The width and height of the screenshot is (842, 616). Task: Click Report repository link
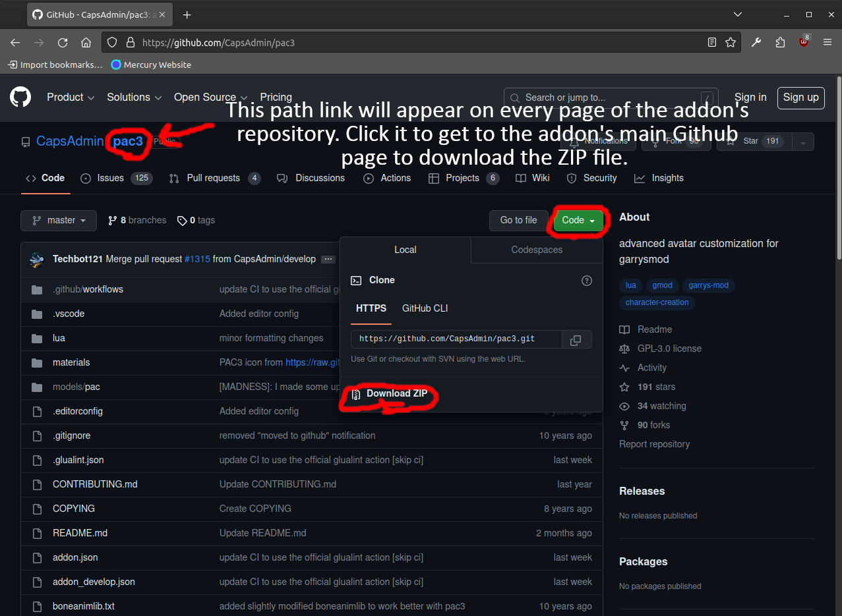(654, 444)
